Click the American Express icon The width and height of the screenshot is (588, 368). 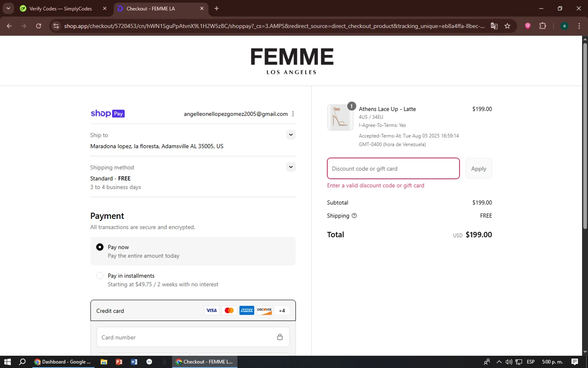click(x=247, y=310)
